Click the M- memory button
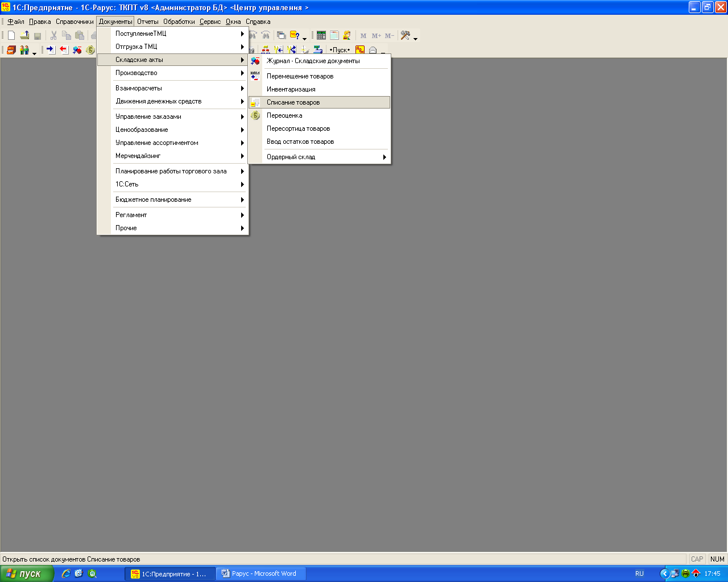 390,36
